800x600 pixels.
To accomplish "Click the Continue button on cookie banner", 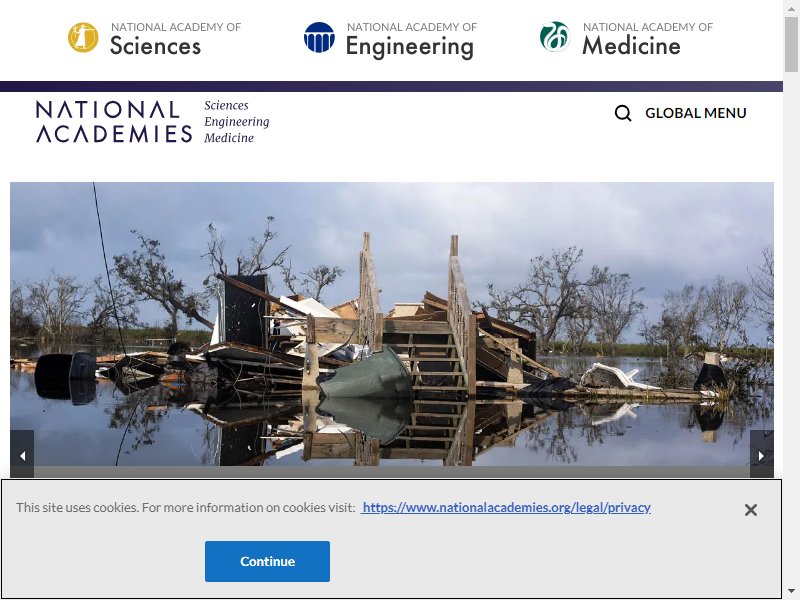I will pos(267,561).
